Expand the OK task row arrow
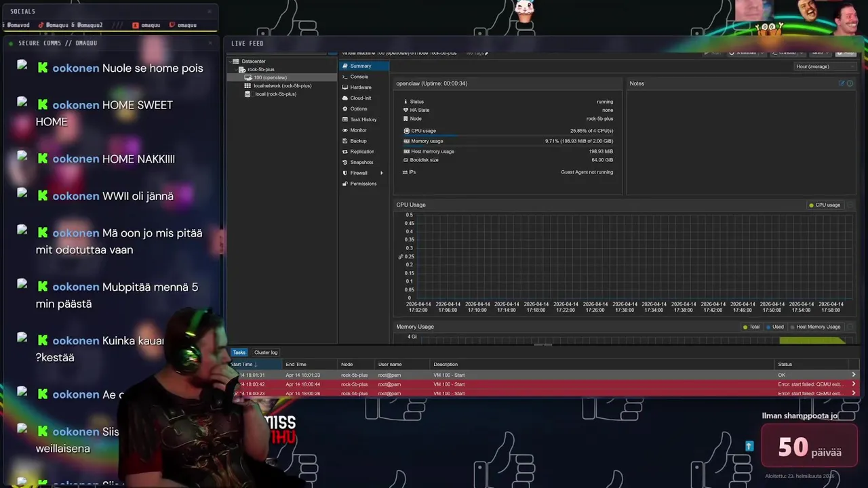Viewport: 868px width, 488px height. (853, 375)
